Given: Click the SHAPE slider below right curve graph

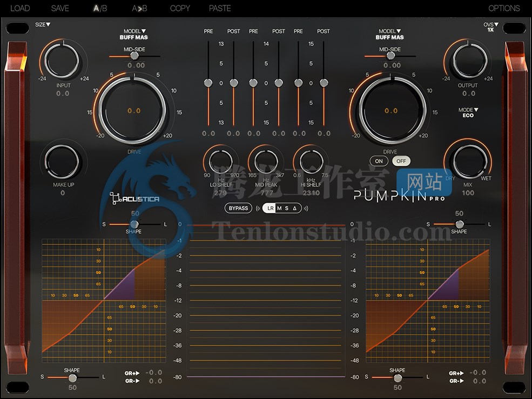Looking at the screenshot, I should tap(398, 377).
